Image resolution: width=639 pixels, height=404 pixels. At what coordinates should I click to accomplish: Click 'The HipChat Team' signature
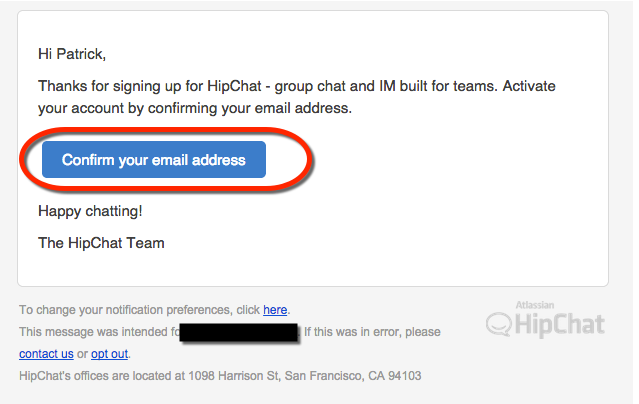tap(101, 243)
